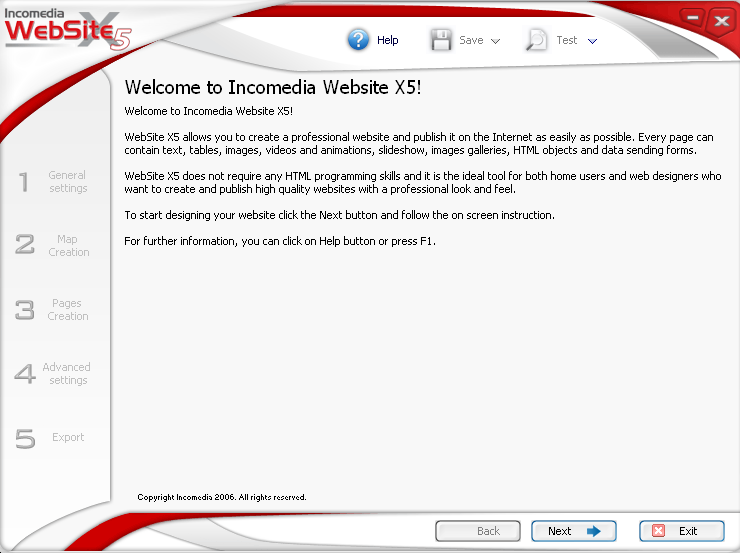The height and width of the screenshot is (553, 740).
Task: Close the WebSite X5 window
Action: point(722,21)
